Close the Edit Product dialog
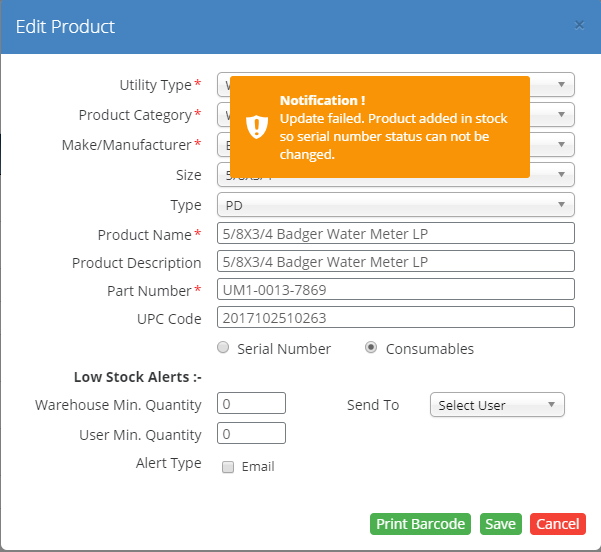The width and height of the screenshot is (601, 552). pyautogui.click(x=579, y=26)
